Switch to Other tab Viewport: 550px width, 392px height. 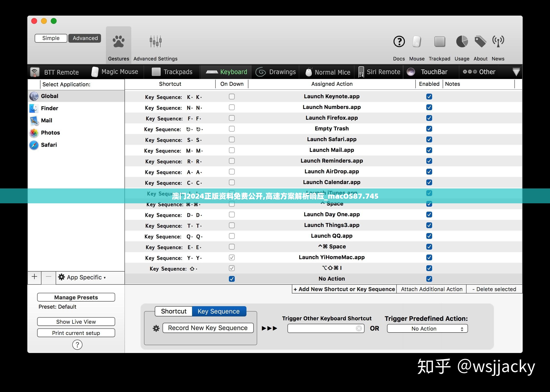point(479,72)
